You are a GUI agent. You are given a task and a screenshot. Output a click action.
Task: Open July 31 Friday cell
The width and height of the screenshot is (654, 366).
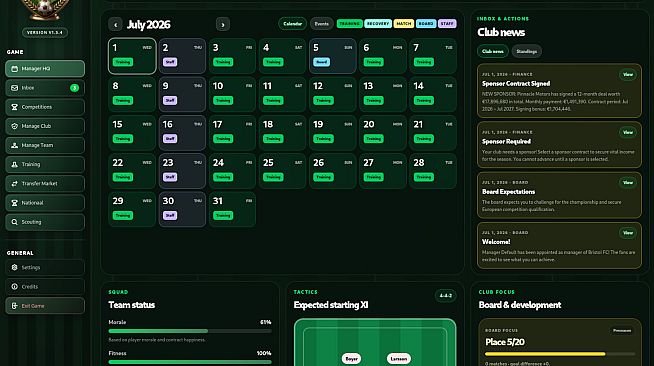tap(232, 210)
